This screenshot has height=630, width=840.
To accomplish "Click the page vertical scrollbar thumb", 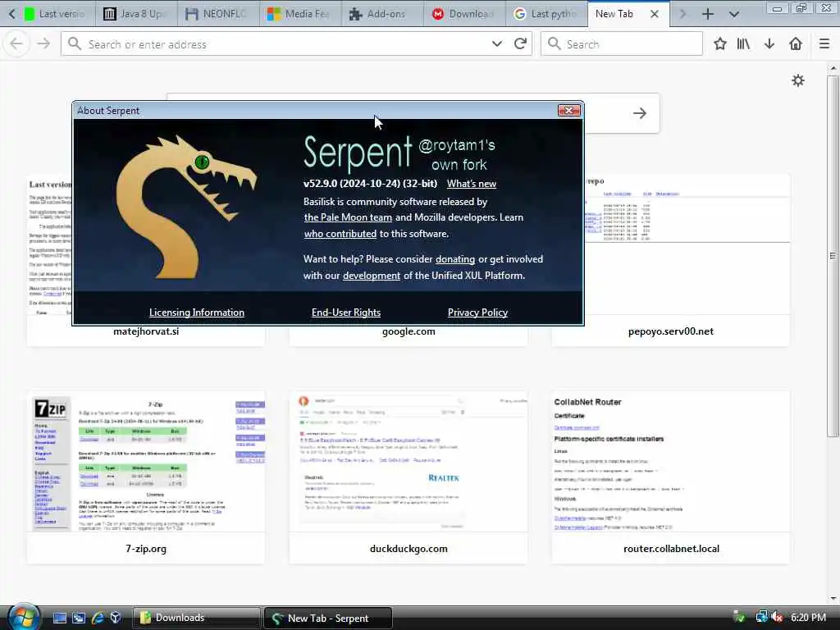I will (x=833, y=256).
